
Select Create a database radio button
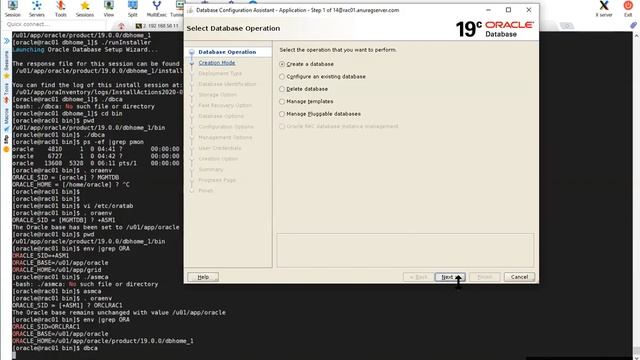pos(282,64)
